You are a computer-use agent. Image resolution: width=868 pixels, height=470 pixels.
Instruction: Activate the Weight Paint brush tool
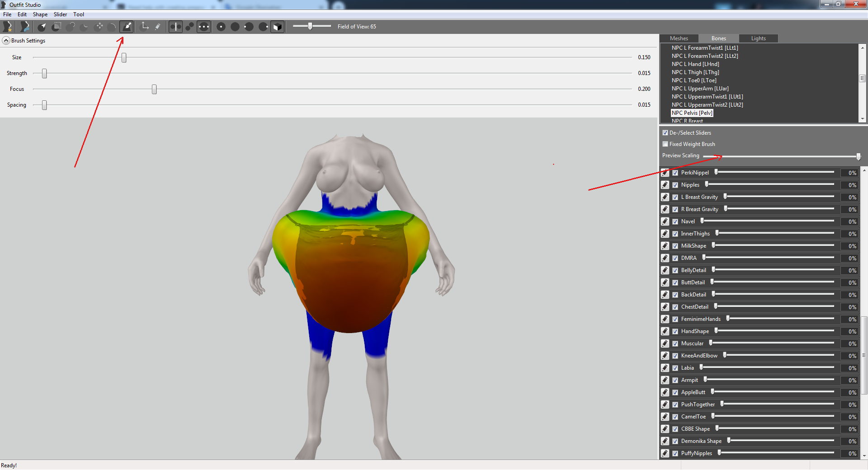click(127, 27)
